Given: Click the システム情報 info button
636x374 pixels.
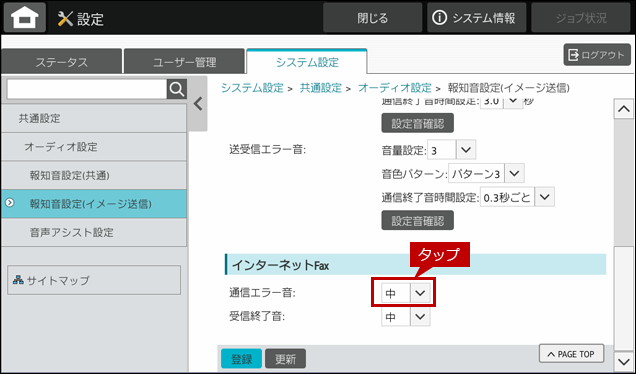Looking at the screenshot, I should (x=477, y=18).
